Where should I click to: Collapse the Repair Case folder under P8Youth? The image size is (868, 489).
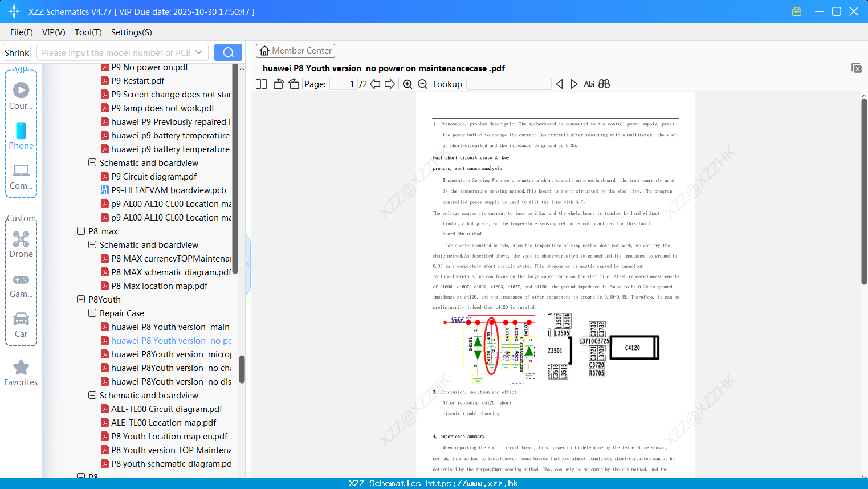[x=92, y=313]
